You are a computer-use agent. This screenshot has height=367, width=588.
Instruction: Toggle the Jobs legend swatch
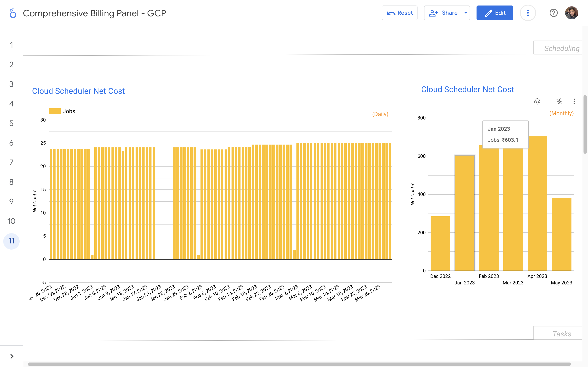pyautogui.click(x=55, y=111)
